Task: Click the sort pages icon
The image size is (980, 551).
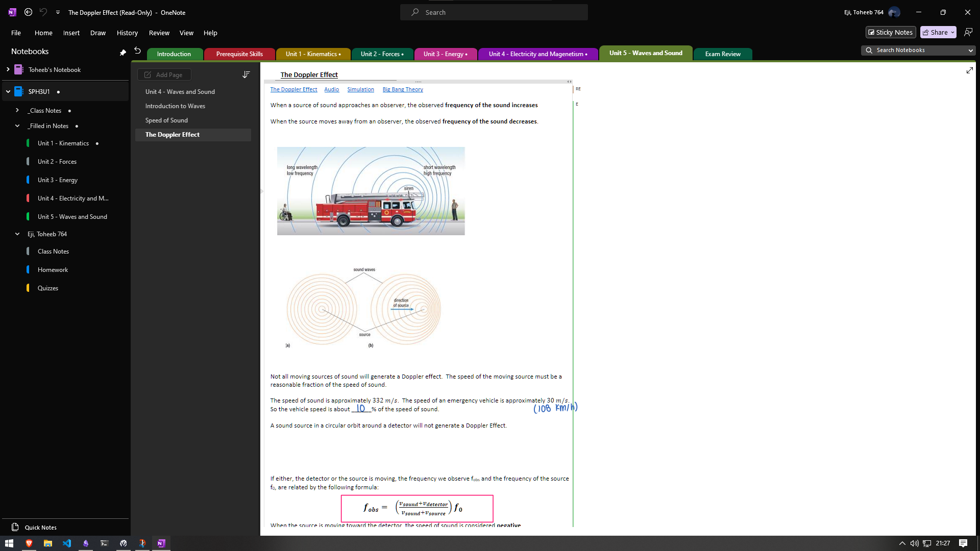Action: [x=246, y=74]
